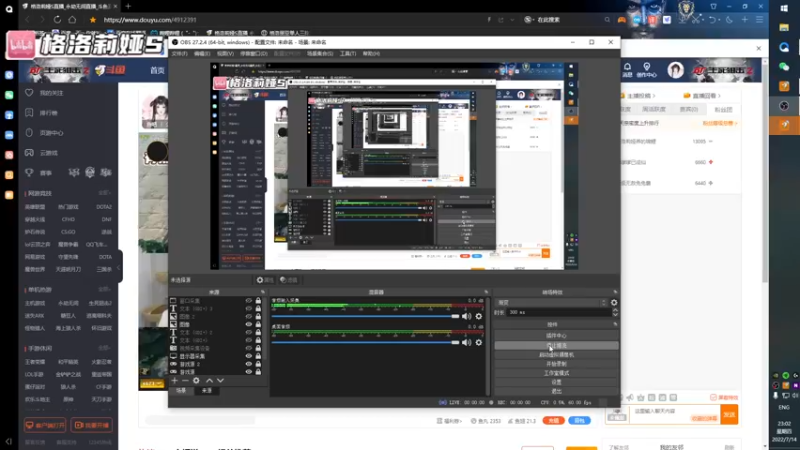Open source properties gear below the sources list
Viewport: 800px width, 450px height.
click(196, 381)
